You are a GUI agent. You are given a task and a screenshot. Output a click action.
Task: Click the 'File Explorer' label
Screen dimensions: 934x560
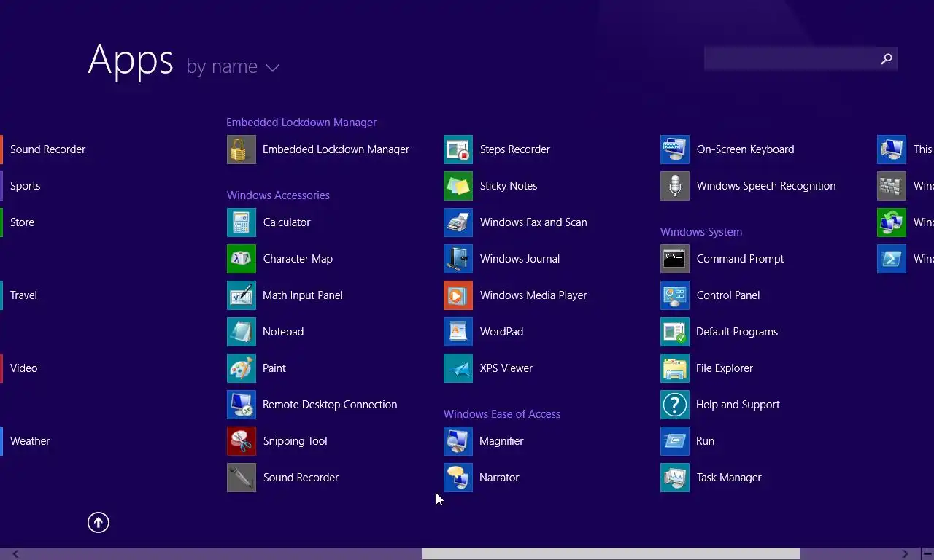click(x=725, y=368)
